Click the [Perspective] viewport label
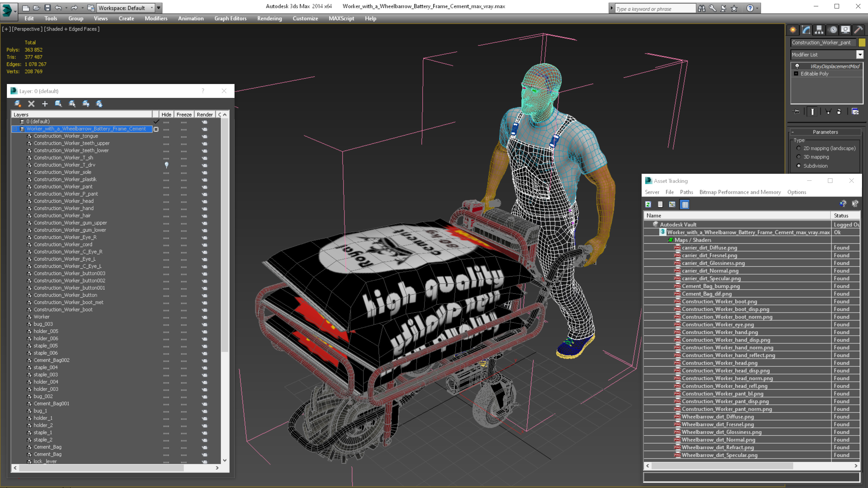 (27, 29)
